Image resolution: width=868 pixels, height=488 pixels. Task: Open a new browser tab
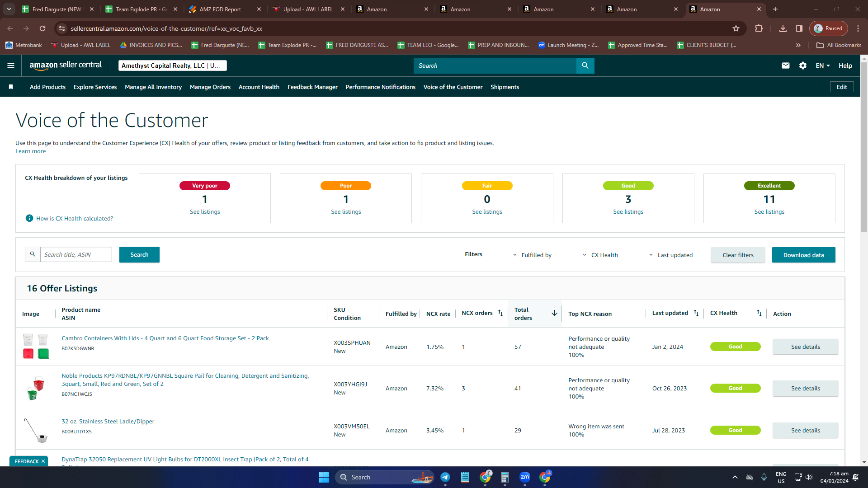775,9
